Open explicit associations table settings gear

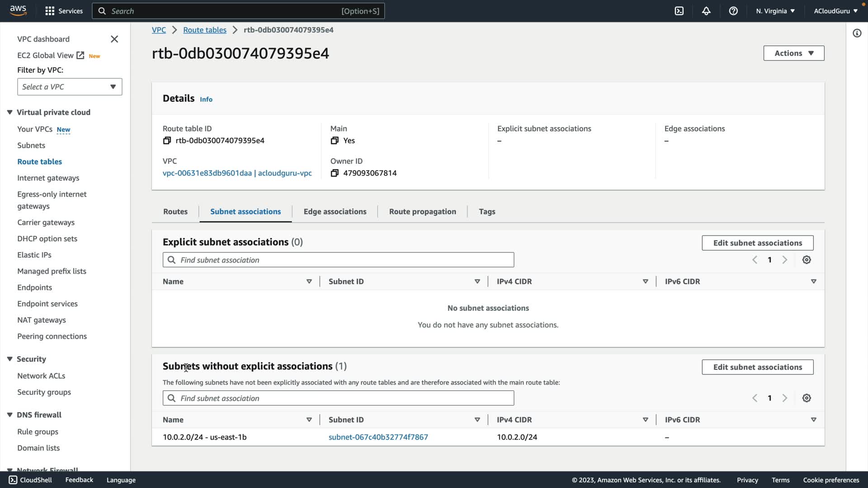click(807, 260)
